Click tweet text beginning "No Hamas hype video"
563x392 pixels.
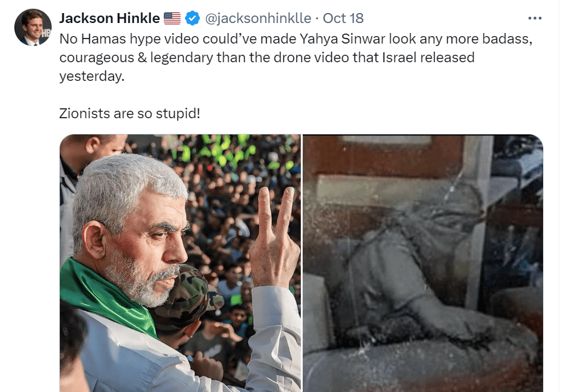296,57
